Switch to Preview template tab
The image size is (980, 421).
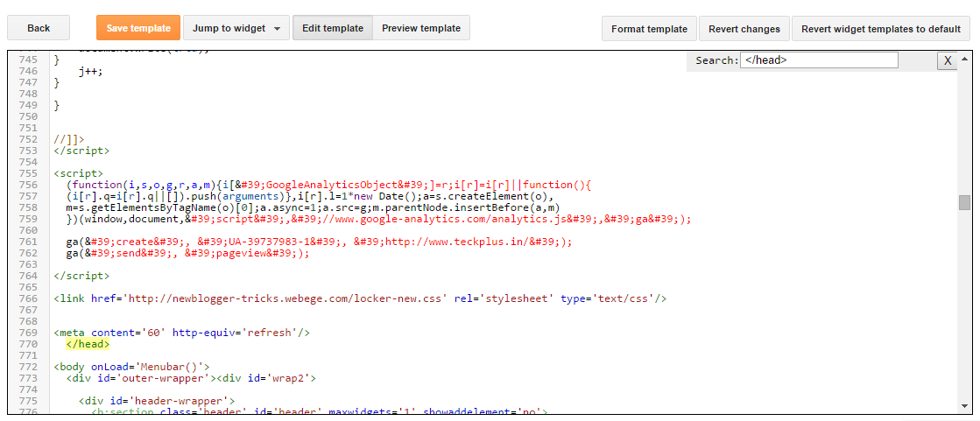pyautogui.click(x=421, y=28)
